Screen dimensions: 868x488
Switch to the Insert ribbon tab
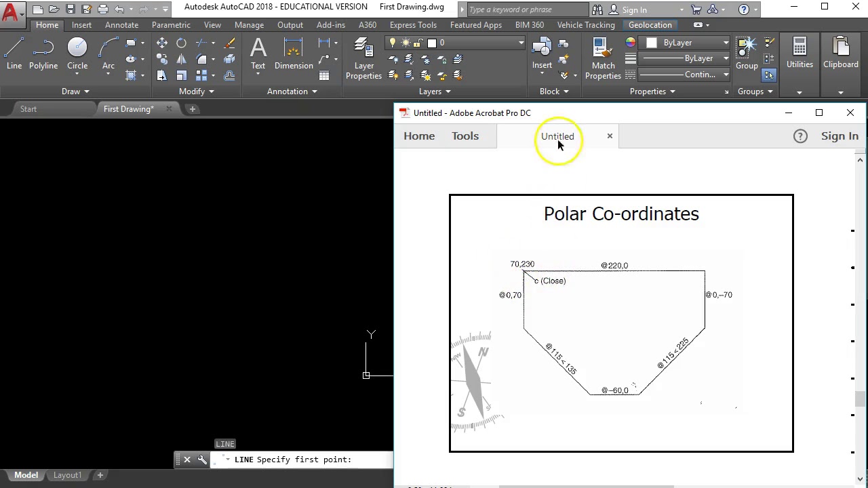[x=81, y=25]
